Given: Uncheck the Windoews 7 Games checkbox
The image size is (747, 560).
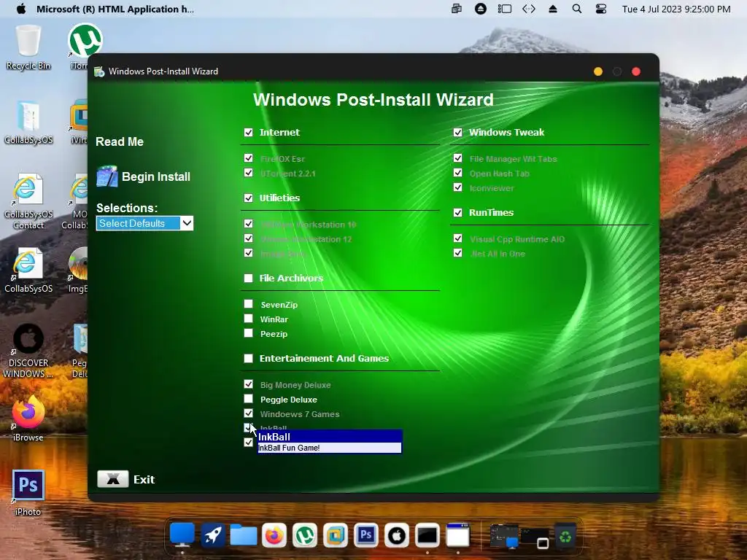Looking at the screenshot, I should [248, 413].
